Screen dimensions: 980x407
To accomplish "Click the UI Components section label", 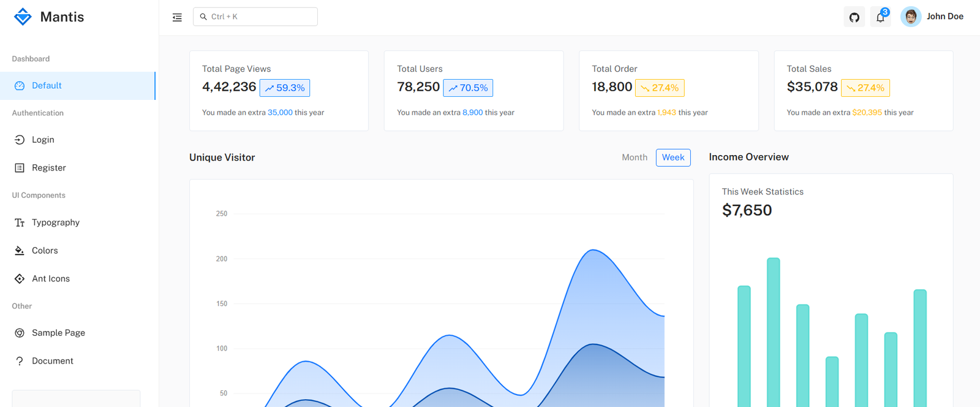I will pos(39,196).
